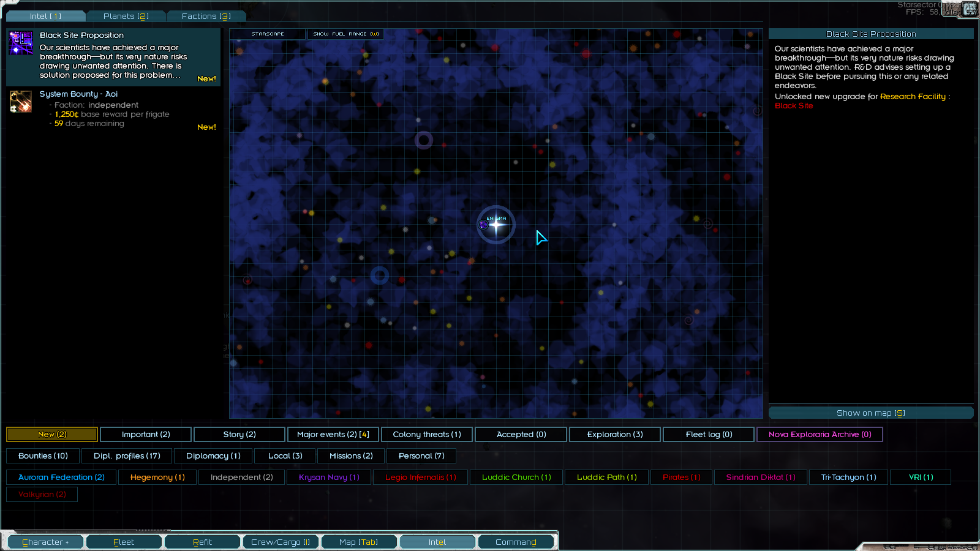Toggle the New (2) intel filter
This screenshot has width=980, height=551.
point(52,434)
